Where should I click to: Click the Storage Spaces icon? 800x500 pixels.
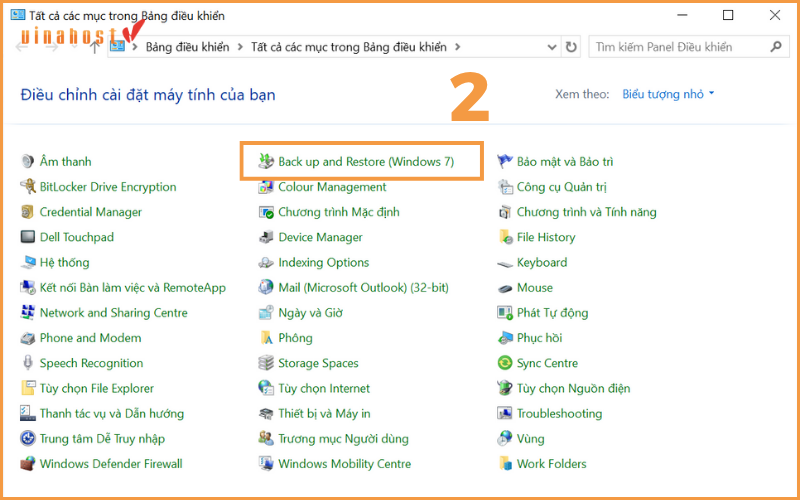266,364
